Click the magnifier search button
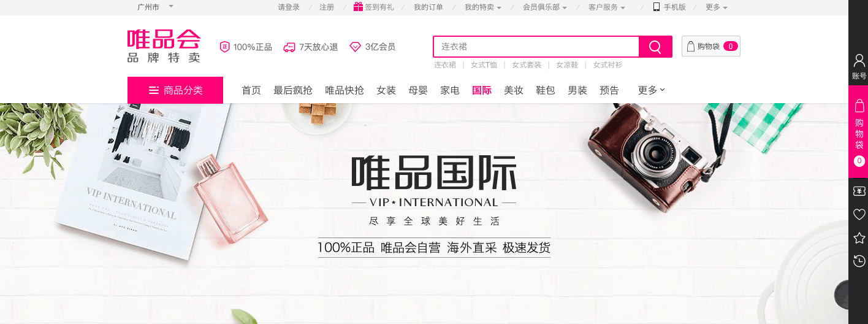 pyautogui.click(x=655, y=47)
